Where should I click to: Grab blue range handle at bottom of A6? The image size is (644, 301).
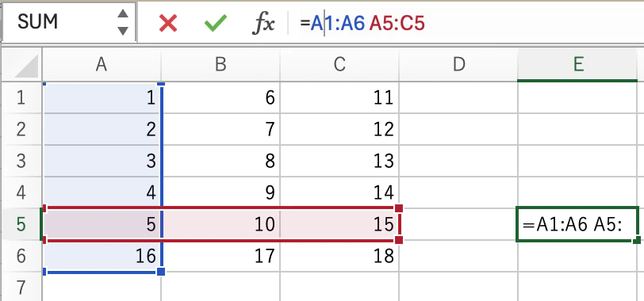[161, 272]
